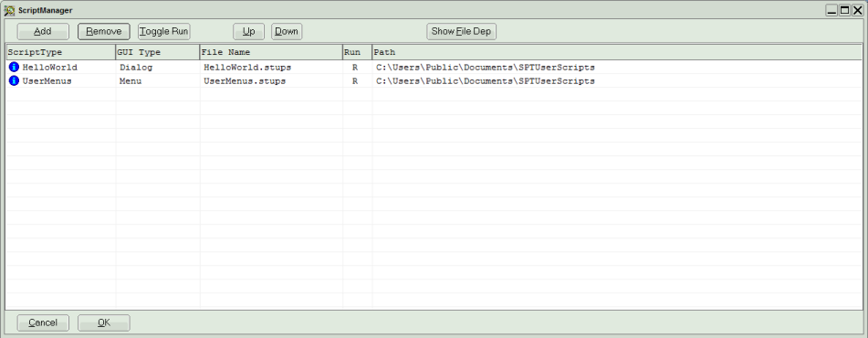The width and height of the screenshot is (868, 338).
Task: Click the HelloWorld row info icon
Action: pos(15,67)
